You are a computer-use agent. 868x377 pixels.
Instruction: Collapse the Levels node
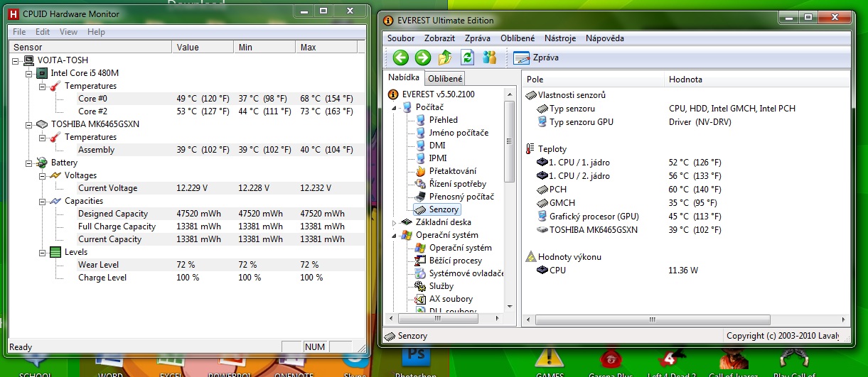click(42, 252)
